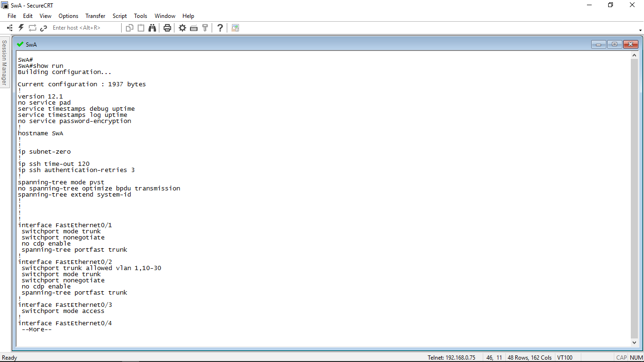Toggle CAP lock indicator in status bar
Screen dimensions: 644x362
coord(621,357)
